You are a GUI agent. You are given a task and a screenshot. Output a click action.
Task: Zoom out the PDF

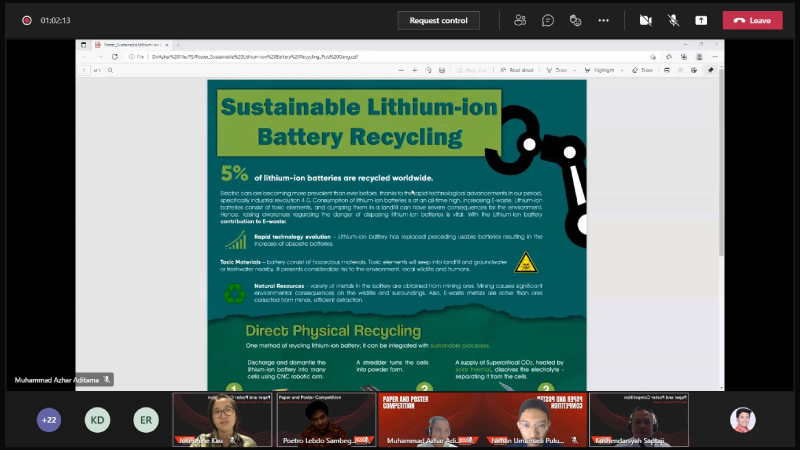401,70
